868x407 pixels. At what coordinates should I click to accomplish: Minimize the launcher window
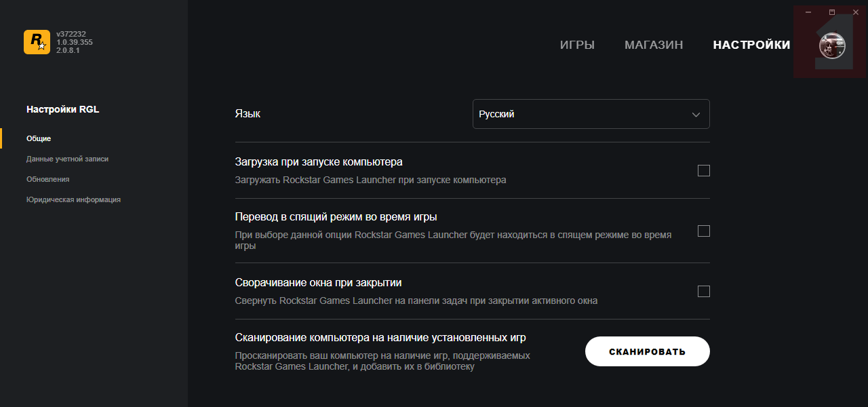(808, 12)
